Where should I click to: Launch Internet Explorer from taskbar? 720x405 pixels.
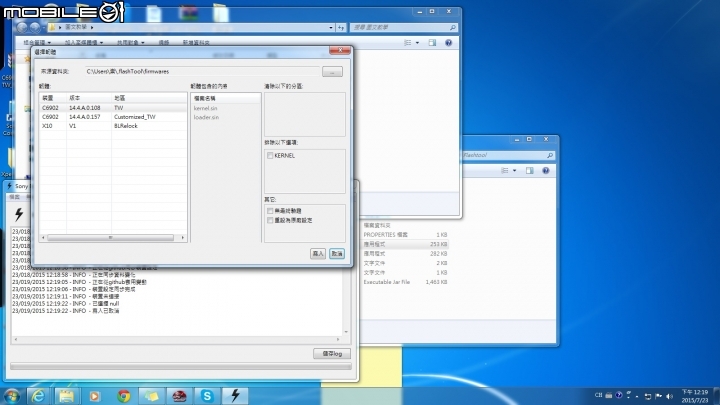(x=38, y=396)
